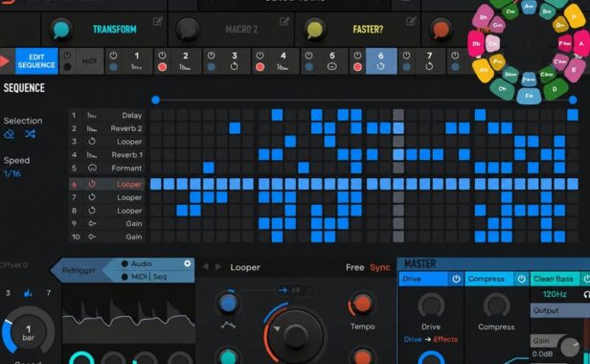Toggle power for effect slot 7
This screenshot has width=590, height=364.
tap(406, 56)
